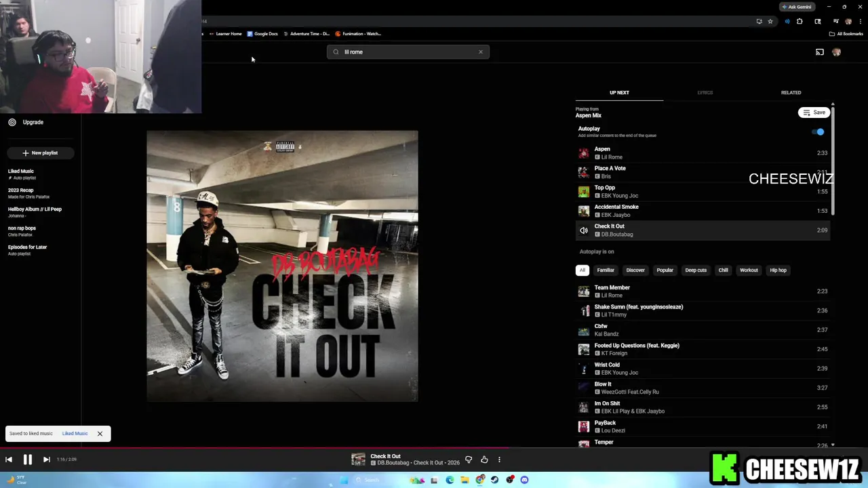Play Im On Shit track
The width and height of the screenshot is (868, 488).
click(x=703, y=407)
